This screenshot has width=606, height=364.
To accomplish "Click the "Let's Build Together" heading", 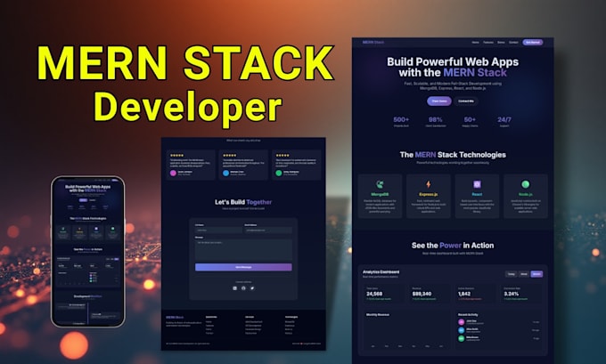I will (243, 202).
